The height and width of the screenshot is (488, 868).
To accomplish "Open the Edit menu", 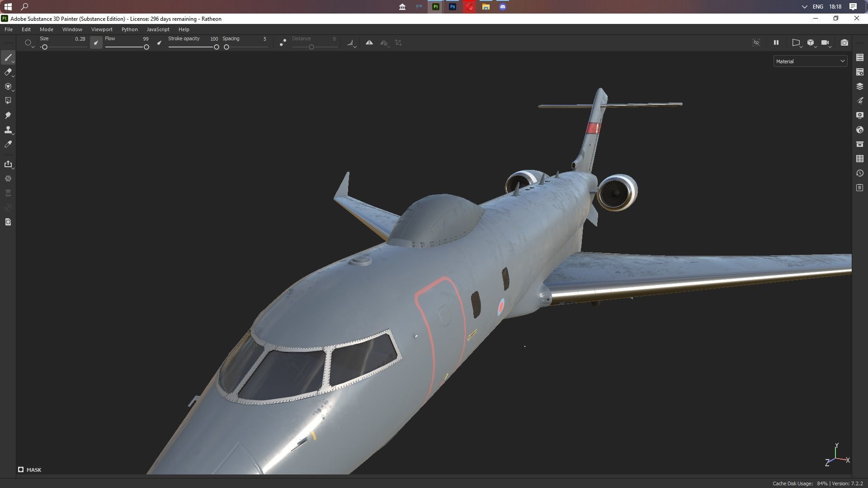I will pyautogui.click(x=26, y=29).
